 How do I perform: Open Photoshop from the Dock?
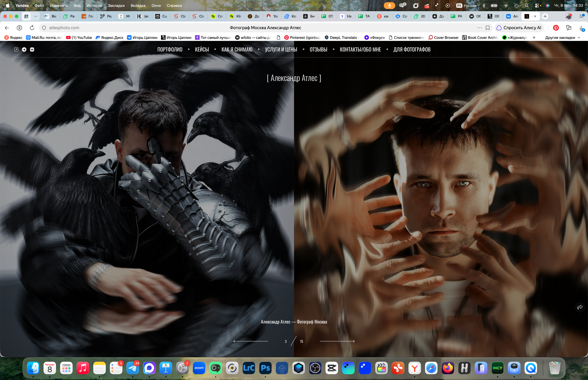[x=265, y=368]
